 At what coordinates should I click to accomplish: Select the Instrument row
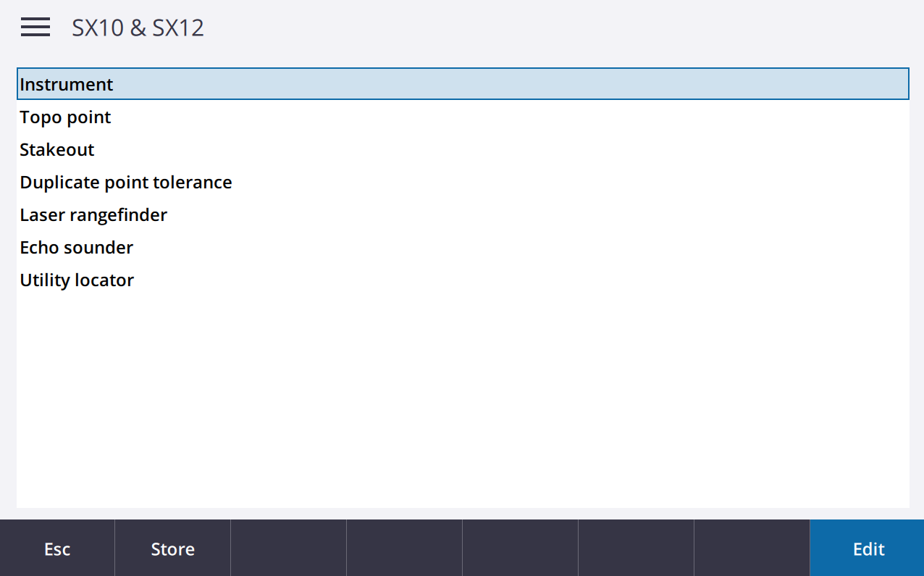(x=463, y=84)
